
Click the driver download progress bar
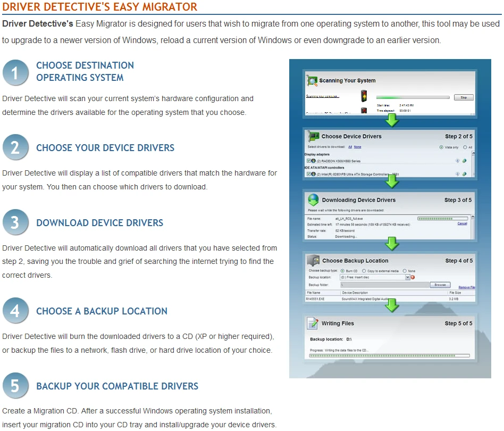[x=443, y=219]
